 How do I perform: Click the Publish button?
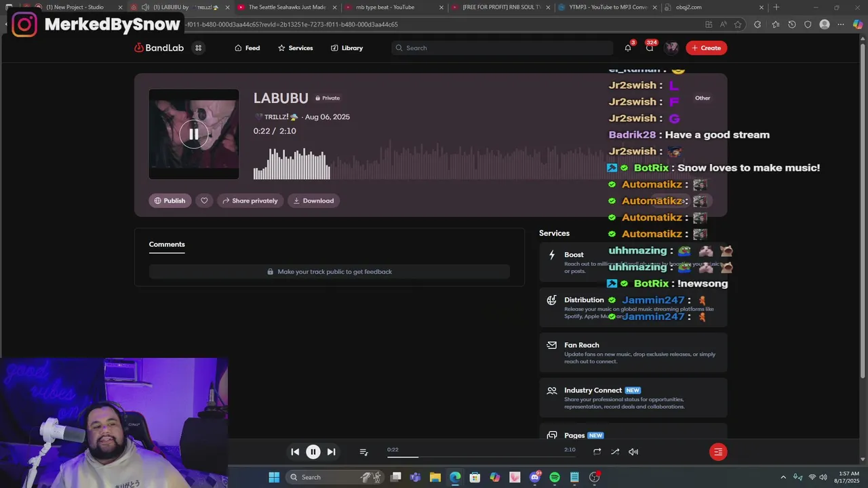point(170,201)
